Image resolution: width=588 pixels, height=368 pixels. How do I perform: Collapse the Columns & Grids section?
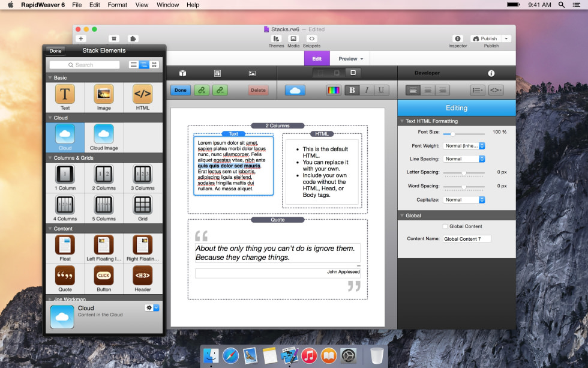click(50, 158)
